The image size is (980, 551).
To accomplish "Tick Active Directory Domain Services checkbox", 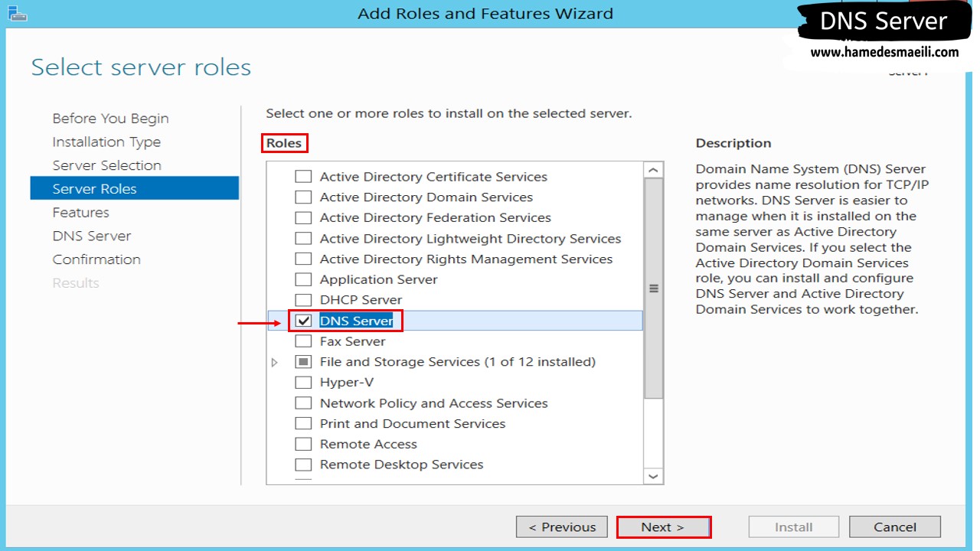I will (x=304, y=197).
